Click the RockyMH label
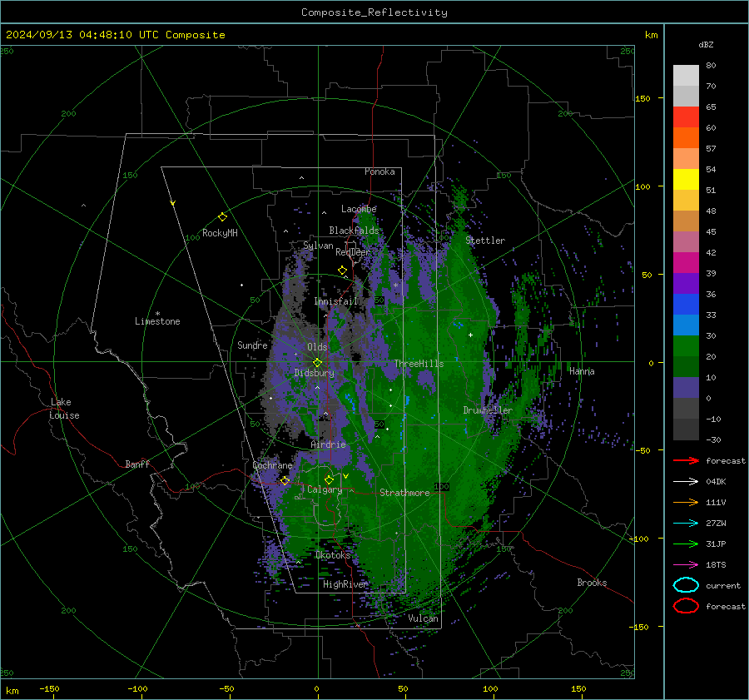 click(x=220, y=233)
